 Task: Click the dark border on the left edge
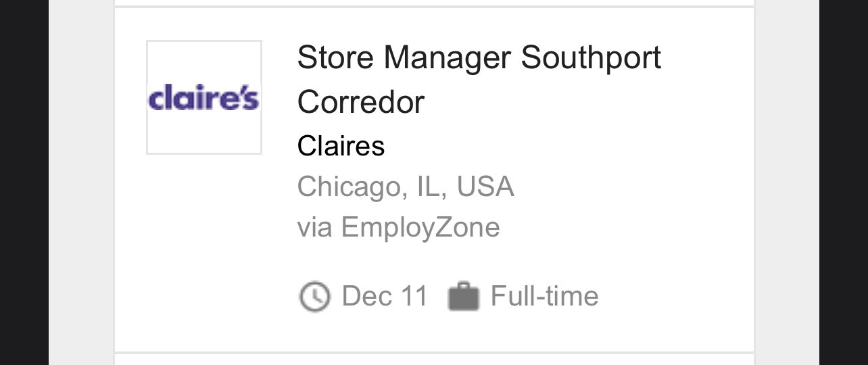[24, 182]
